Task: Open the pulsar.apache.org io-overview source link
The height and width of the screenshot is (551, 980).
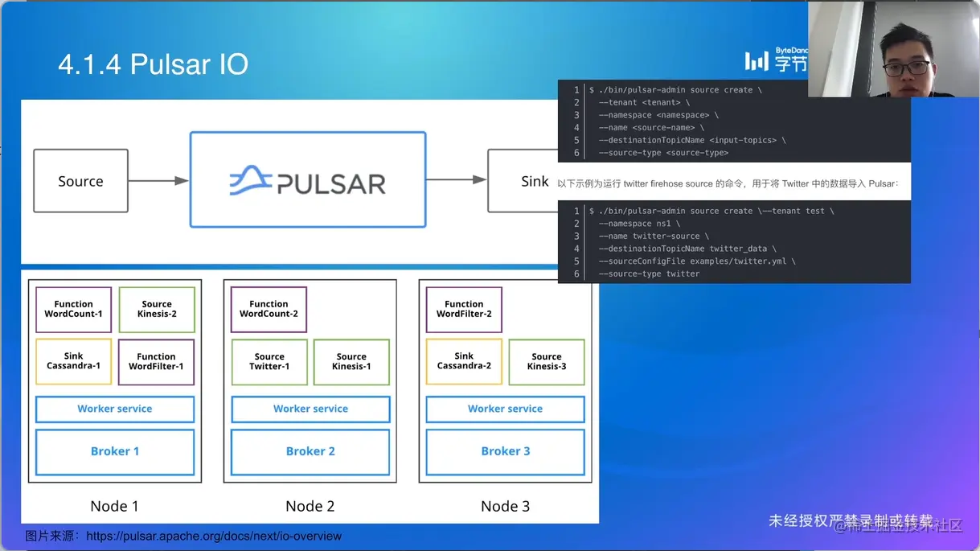Action: pyautogui.click(x=214, y=536)
